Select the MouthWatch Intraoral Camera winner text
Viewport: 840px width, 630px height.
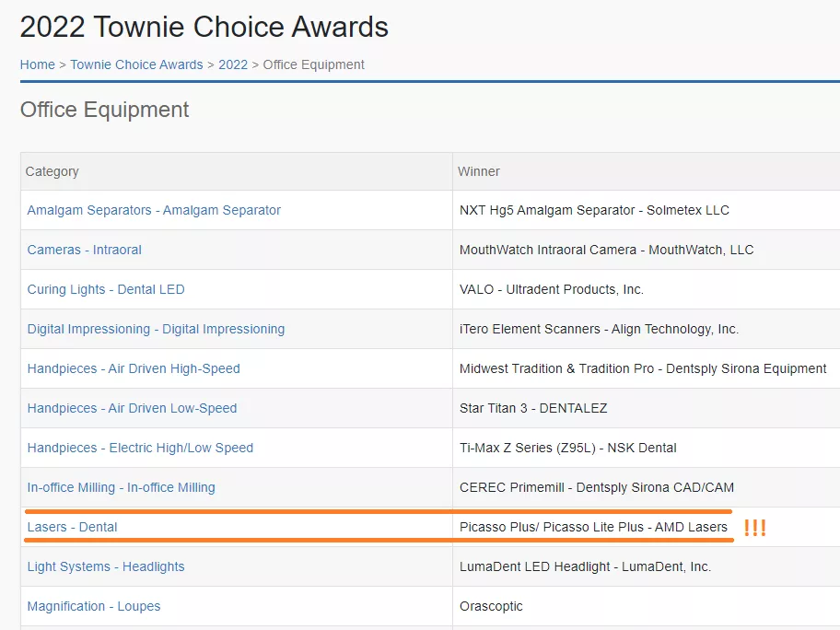pos(606,250)
